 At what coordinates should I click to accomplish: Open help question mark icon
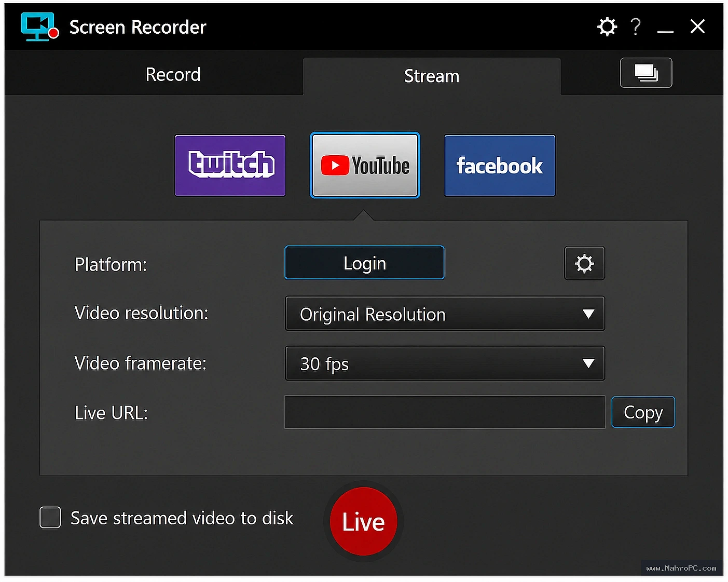point(636,26)
